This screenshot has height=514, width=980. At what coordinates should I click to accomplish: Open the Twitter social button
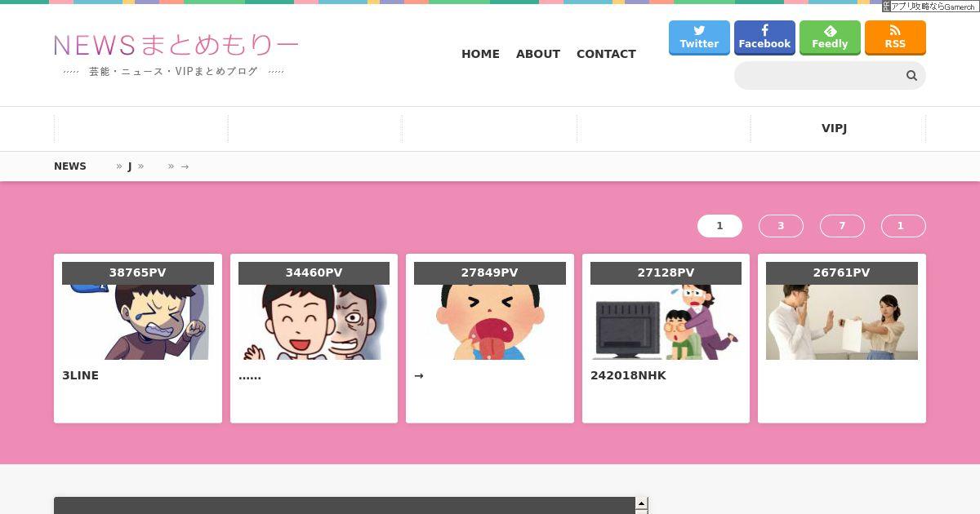point(699,38)
